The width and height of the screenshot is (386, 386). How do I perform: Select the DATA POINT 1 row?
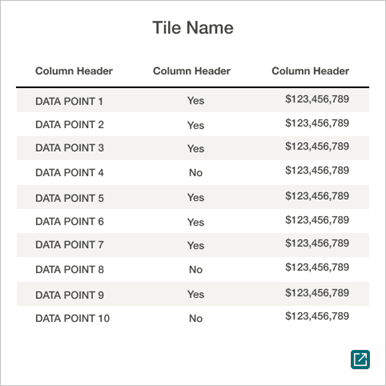[193, 100]
